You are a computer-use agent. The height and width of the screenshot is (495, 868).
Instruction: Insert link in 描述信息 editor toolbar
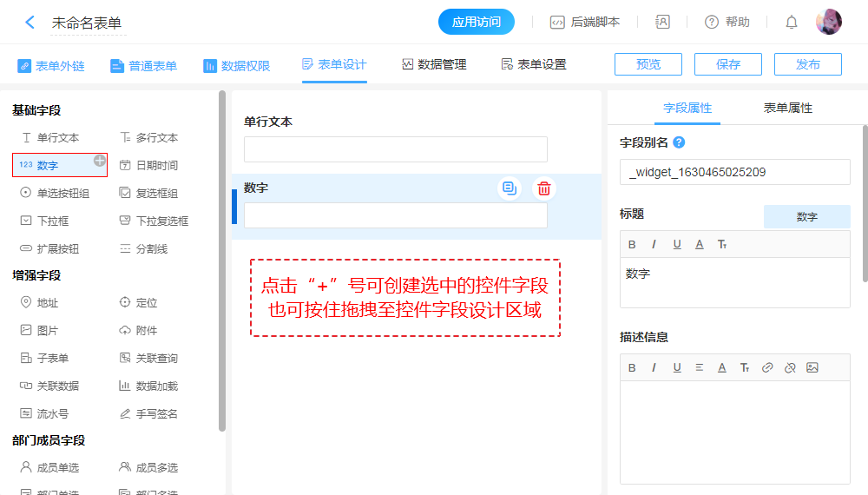[766, 367]
